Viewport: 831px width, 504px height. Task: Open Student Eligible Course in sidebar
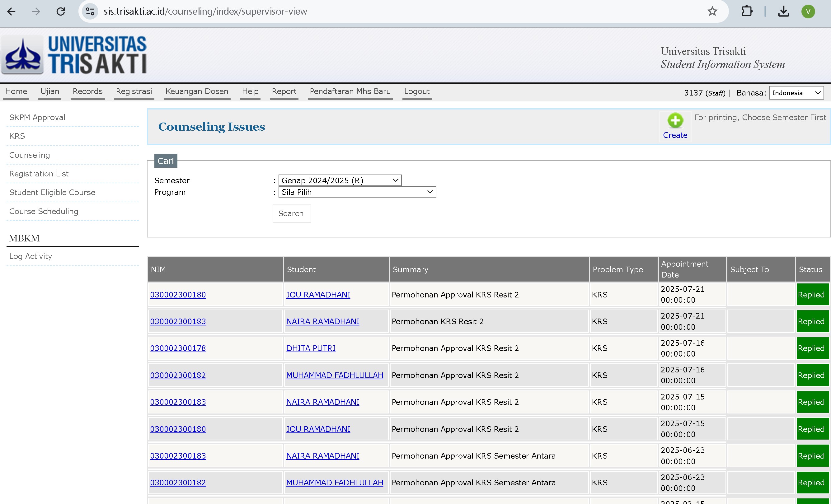coord(52,192)
